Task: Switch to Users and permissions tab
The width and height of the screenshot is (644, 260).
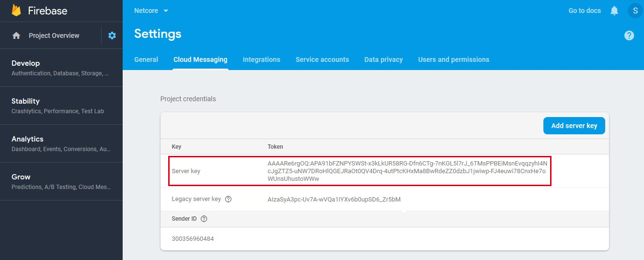Action: pos(454,59)
